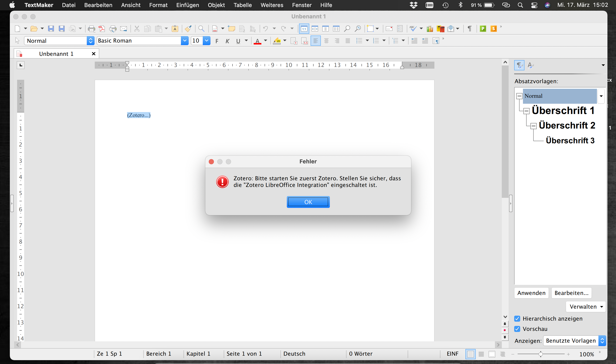This screenshot has width=616, height=364.
Task: Open the Duden dictionaries icon
Action: (x=441, y=29)
